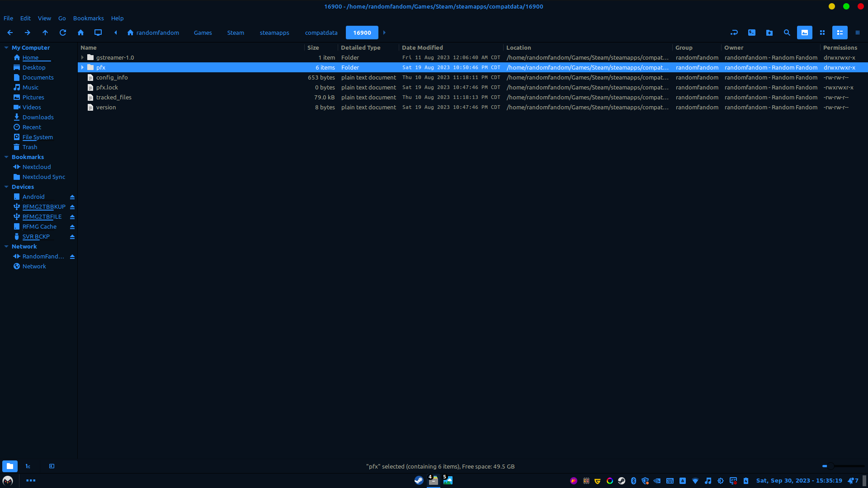Viewport: 868px width, 488px height.
Task: Navigate to the steamapps breadcrumb
Action: pos(274,33)
